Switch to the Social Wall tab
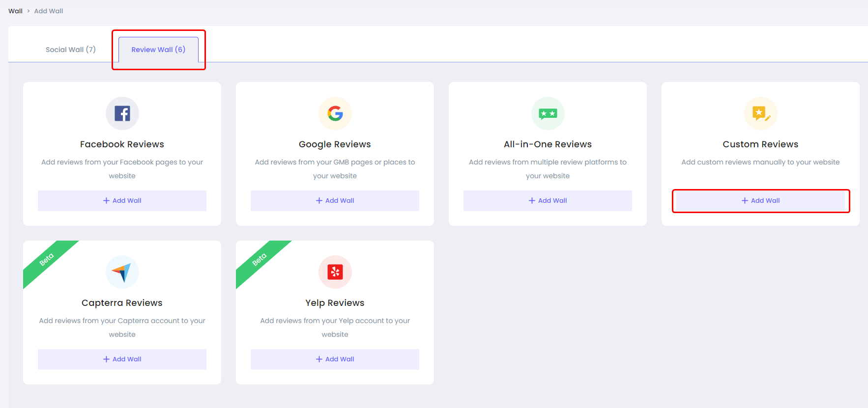Image resolution: width=868 pixels, height=408 pixels. coord(71,50)
